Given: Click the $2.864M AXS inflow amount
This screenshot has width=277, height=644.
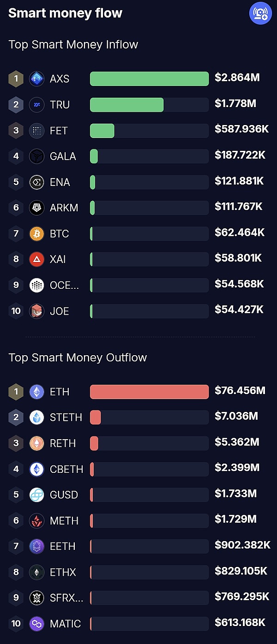Looking at the screenshot, I should tap(237, 78).
